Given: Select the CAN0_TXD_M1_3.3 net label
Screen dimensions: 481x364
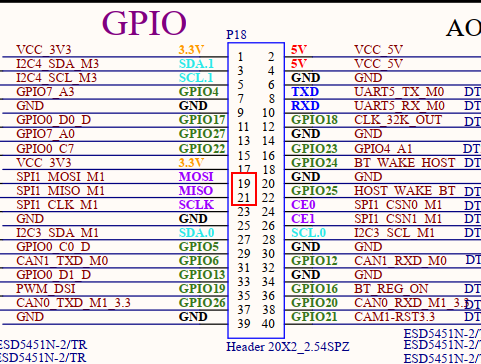Looking at the screenshot, I should 73,303.
